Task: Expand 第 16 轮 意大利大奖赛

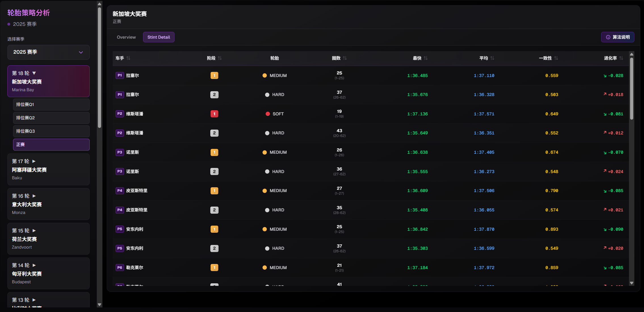Action: (x=49, y=204)
